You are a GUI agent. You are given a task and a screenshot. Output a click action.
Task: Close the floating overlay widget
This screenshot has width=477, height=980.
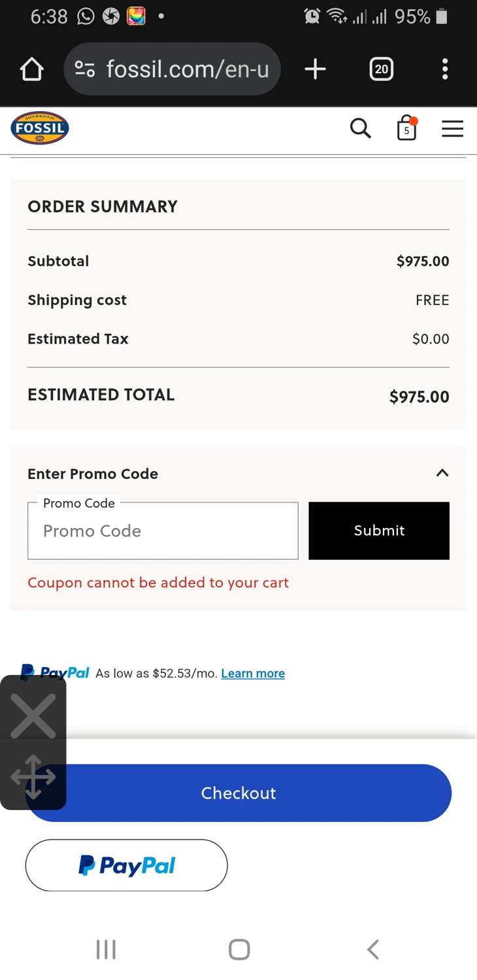[x=33, y=716]
